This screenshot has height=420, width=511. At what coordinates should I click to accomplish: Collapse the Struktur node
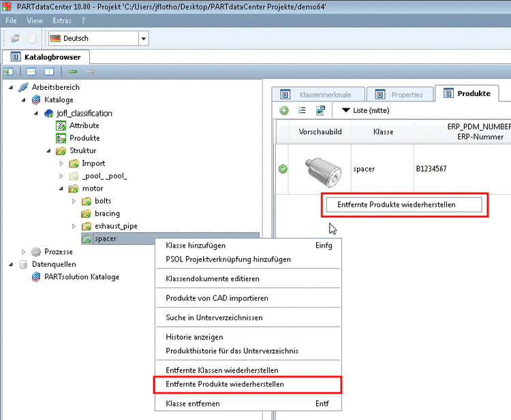point(48,150)
